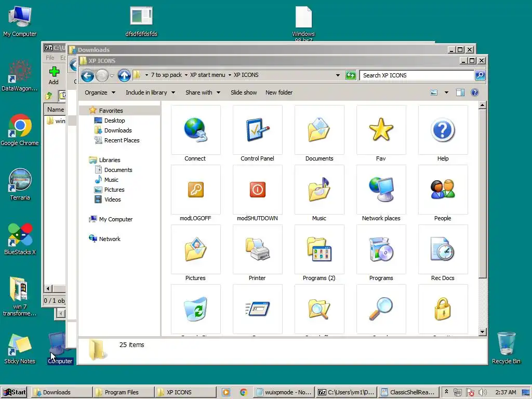Select the Network places icon

(x=381, y=190)
